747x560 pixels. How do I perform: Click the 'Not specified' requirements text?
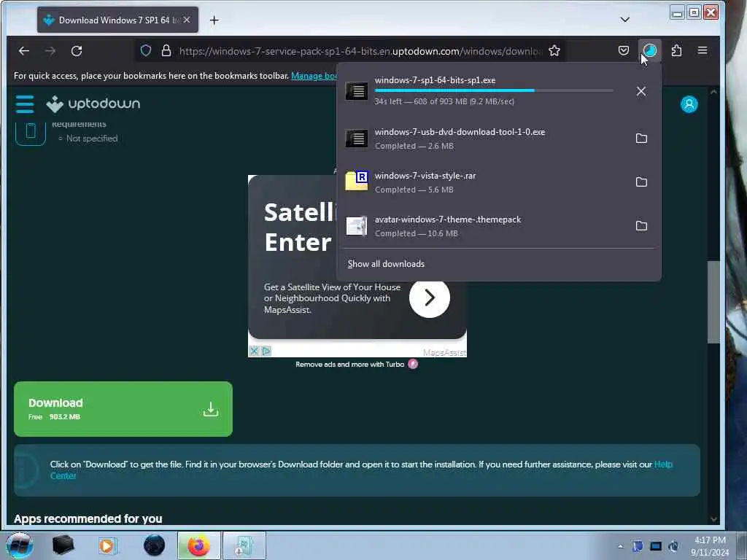(92, 139)
